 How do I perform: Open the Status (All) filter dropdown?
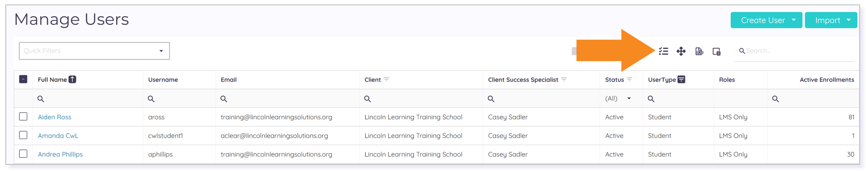(x=618, y=99)
